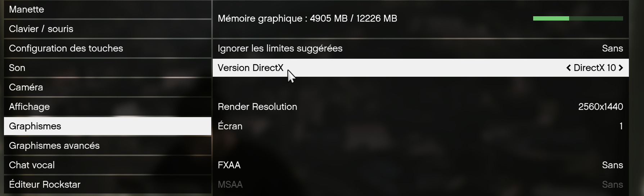Go to the Son settings
644x196 pixels.
(107, 68)
